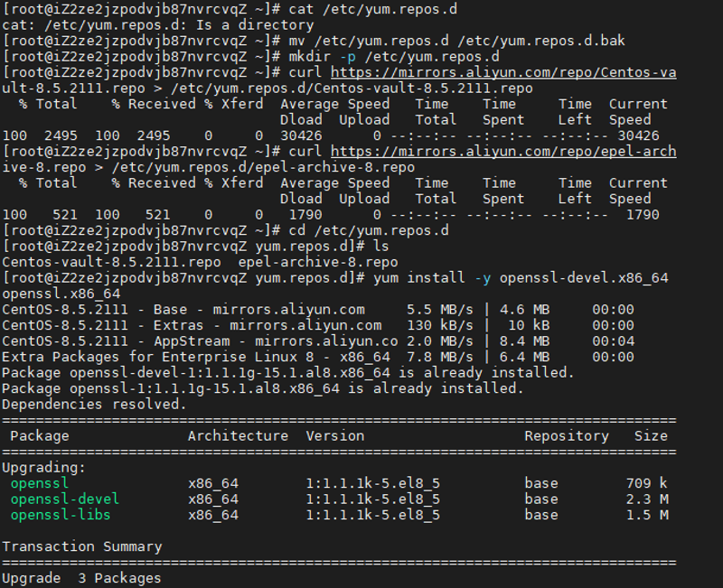Select the 'Dependencies resolved.' line
The width and height of the screenshot is (723, 588).
pos(94,404)
